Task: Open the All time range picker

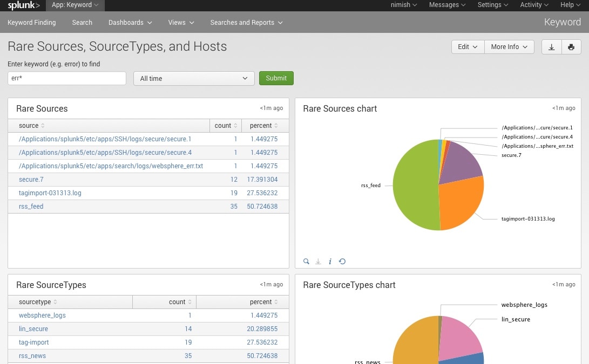Action: [194, 78]
